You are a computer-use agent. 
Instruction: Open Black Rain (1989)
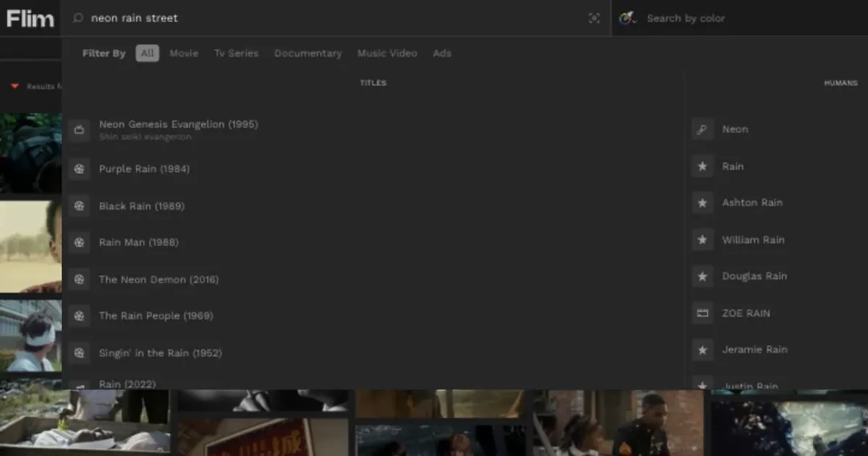[x=142, y=206]
